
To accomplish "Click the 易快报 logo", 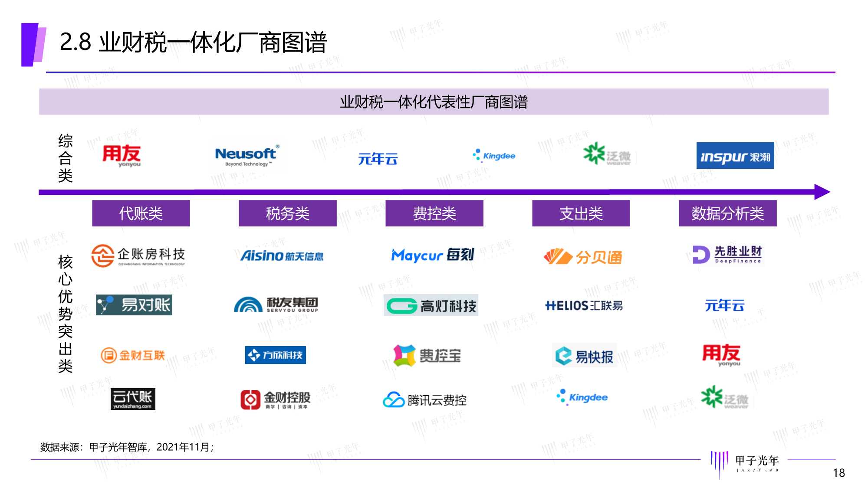I will pyautogui.click(x=584, y=356).
